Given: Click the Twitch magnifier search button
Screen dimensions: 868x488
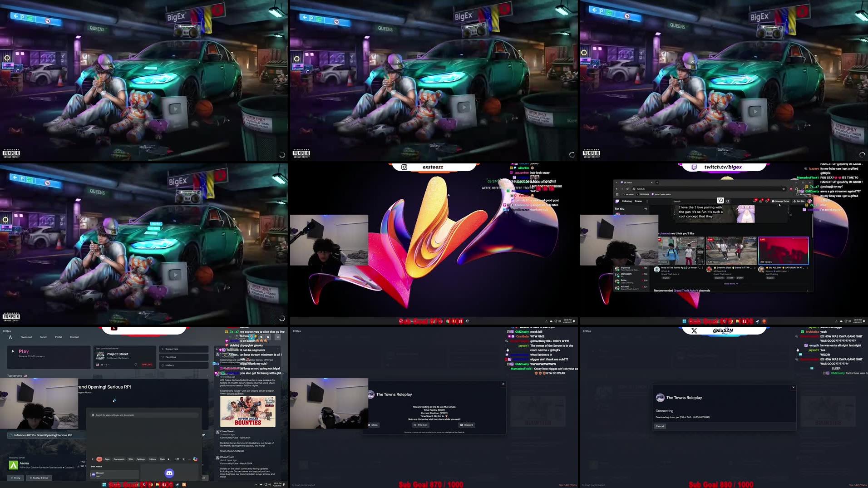Looking at the screenshot, I should (x=727, y=201).
